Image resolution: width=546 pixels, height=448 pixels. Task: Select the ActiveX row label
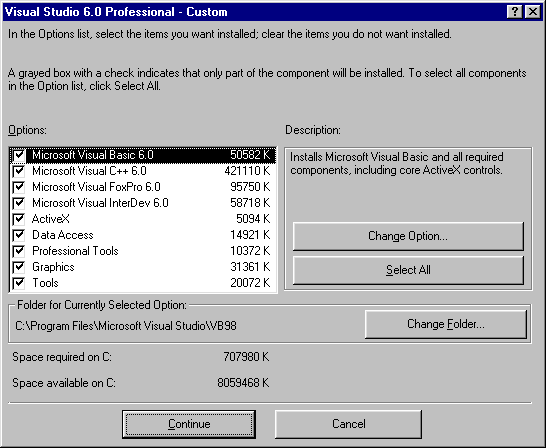(51, 219)
